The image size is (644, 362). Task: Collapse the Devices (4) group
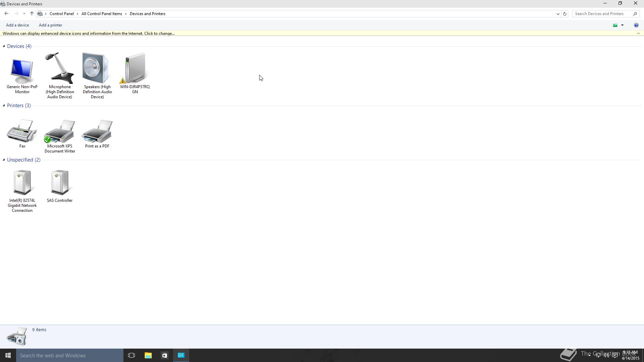4,46
